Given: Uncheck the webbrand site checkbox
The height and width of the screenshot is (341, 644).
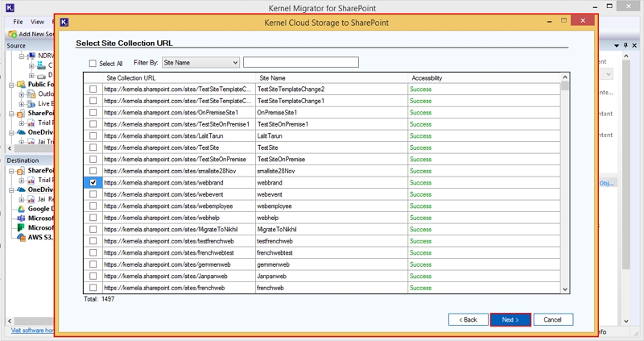Looking at the screenshot, I should tap(93, 182).
